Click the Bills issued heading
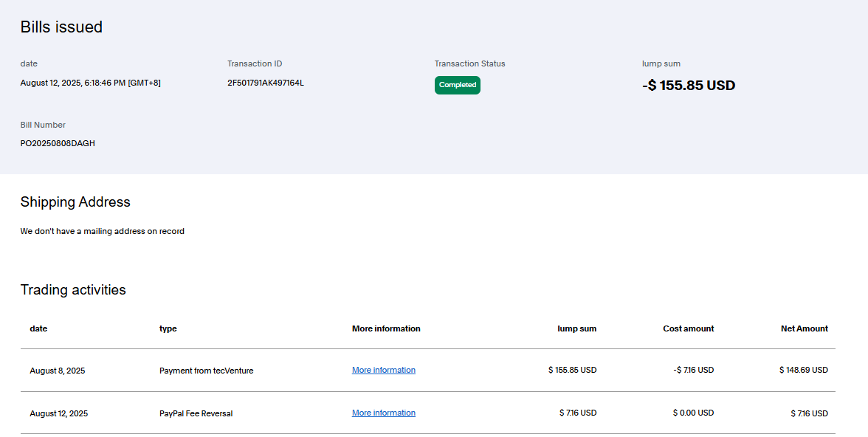 [61, 27]
